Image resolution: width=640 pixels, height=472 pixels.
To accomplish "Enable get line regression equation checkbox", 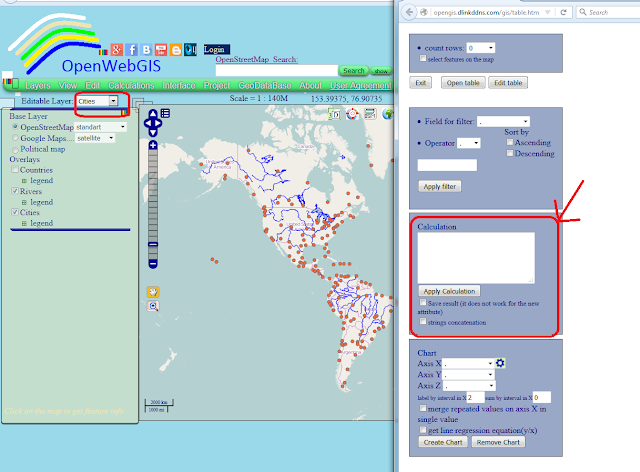I will point(423,430).
